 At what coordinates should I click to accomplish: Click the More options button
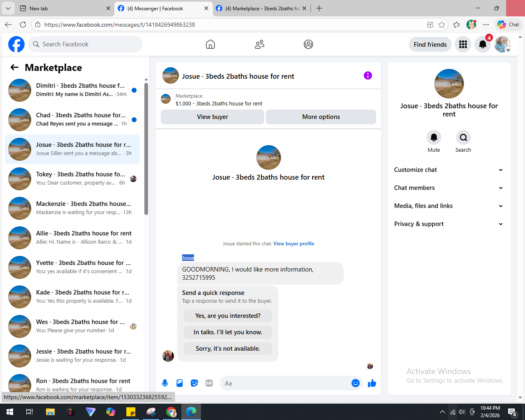click(x=321, y=117)
